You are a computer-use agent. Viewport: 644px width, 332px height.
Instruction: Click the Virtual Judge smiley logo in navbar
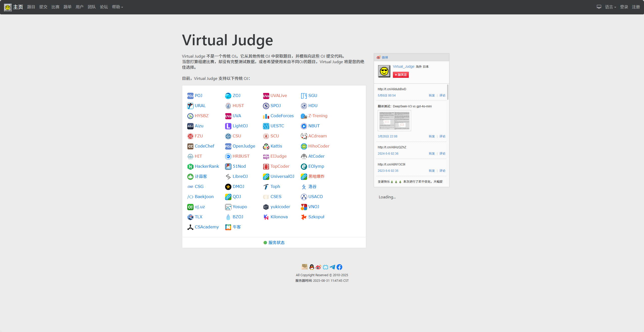pos(8,7)
